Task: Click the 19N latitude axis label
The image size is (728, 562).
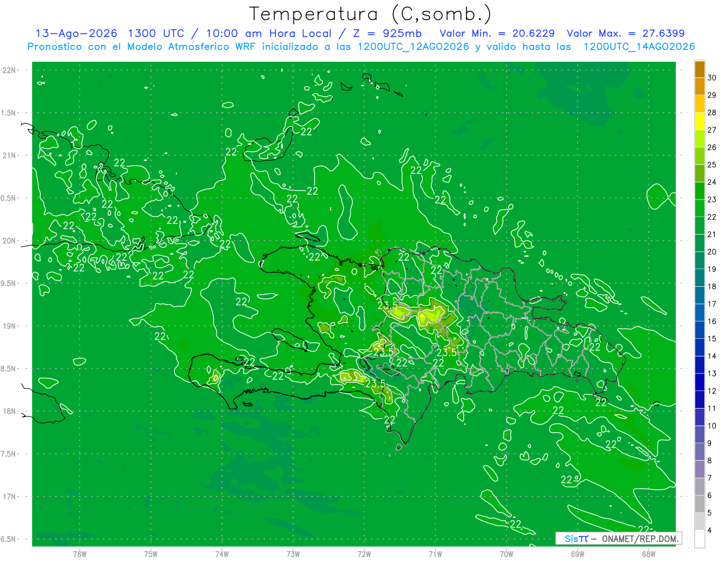Action: pyautogui.click(x=10, y=326)
